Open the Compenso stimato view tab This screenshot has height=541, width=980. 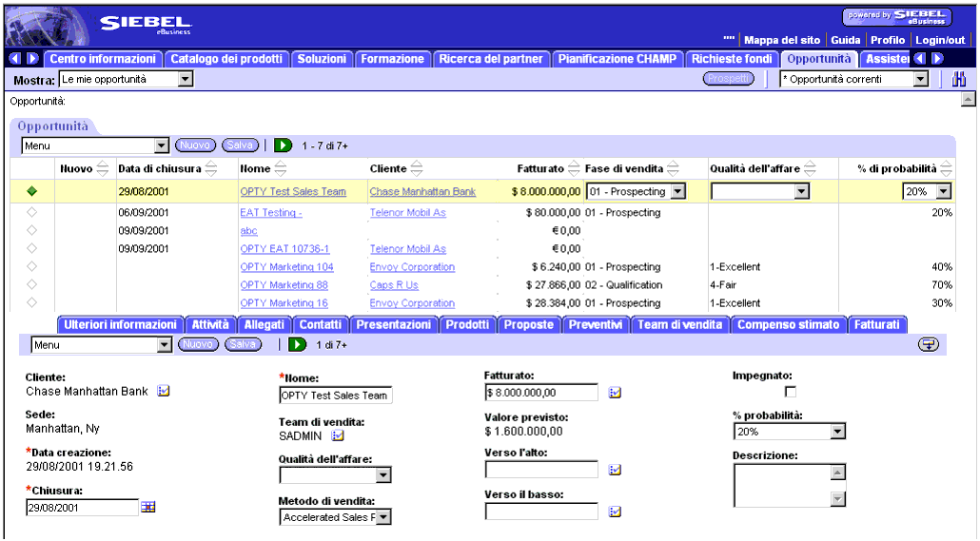point(788,325)
